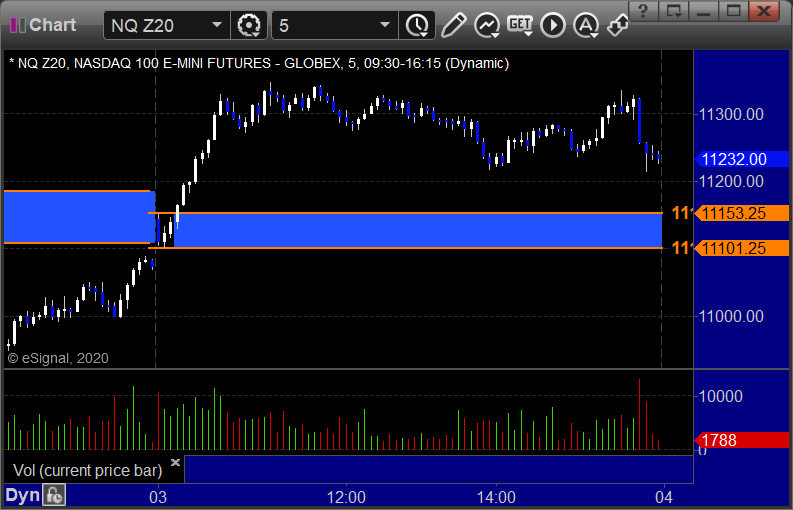The image size is (793, 510).
Task: Open the GET tools icon
Action: pos(520,25)
